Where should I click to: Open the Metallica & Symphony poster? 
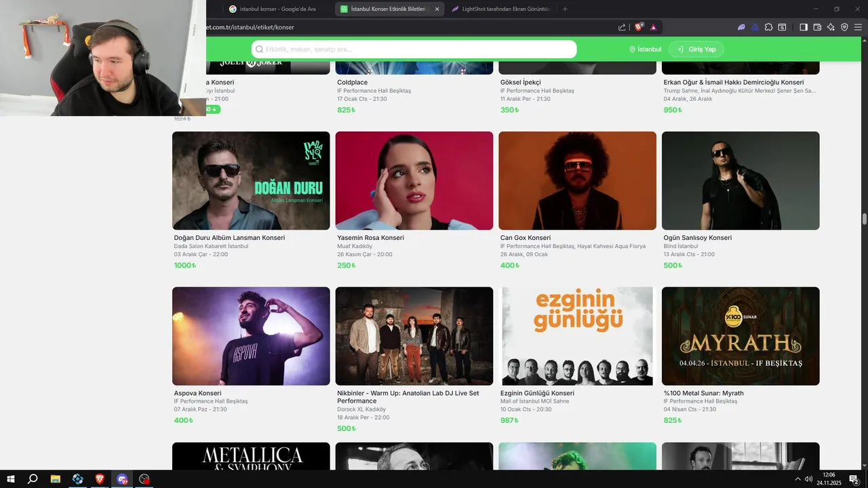(251, 456)
